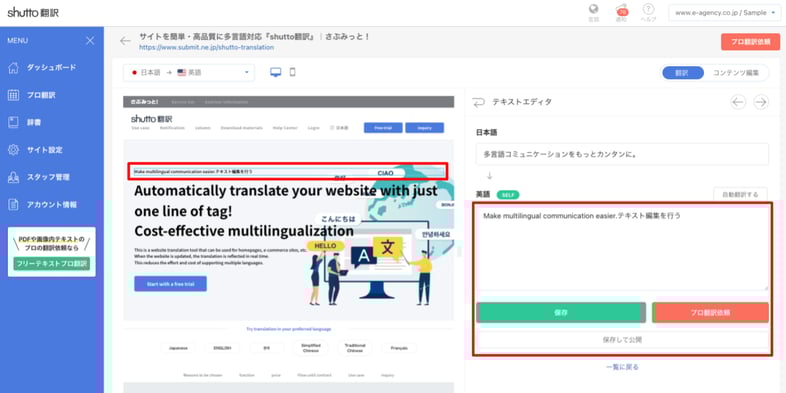Click the top-right プロ翻訳依頼 button
This screenshot has height=393, width=786.
pos(750,42)
